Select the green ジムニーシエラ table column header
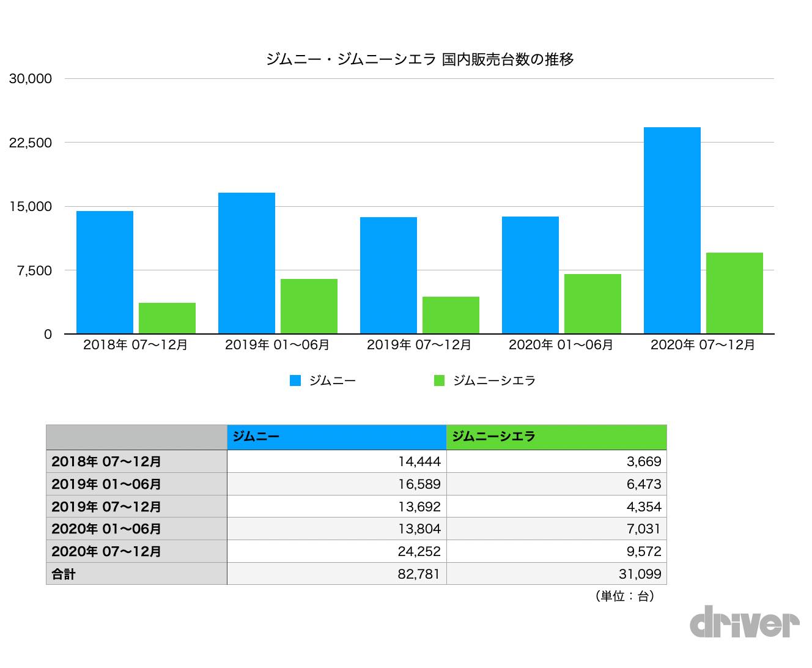 (x=556, y=437)
